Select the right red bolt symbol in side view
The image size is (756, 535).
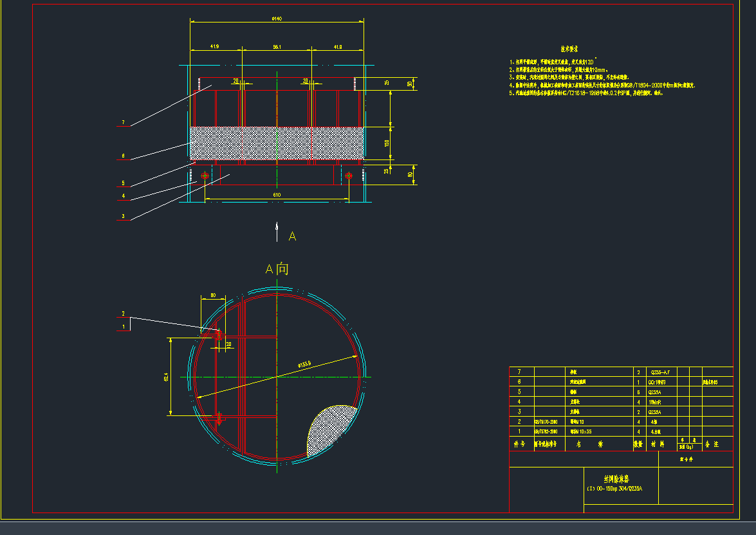349,176
